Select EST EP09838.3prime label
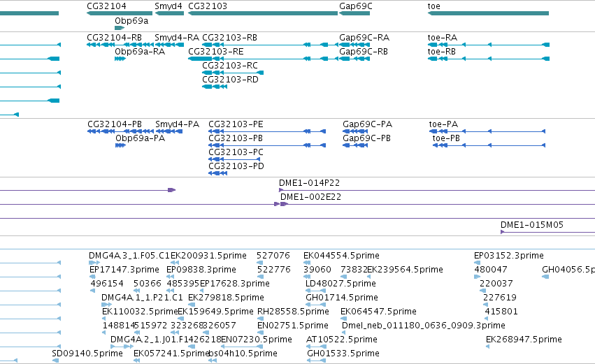The image size is (595, 364). pos(201,270)
